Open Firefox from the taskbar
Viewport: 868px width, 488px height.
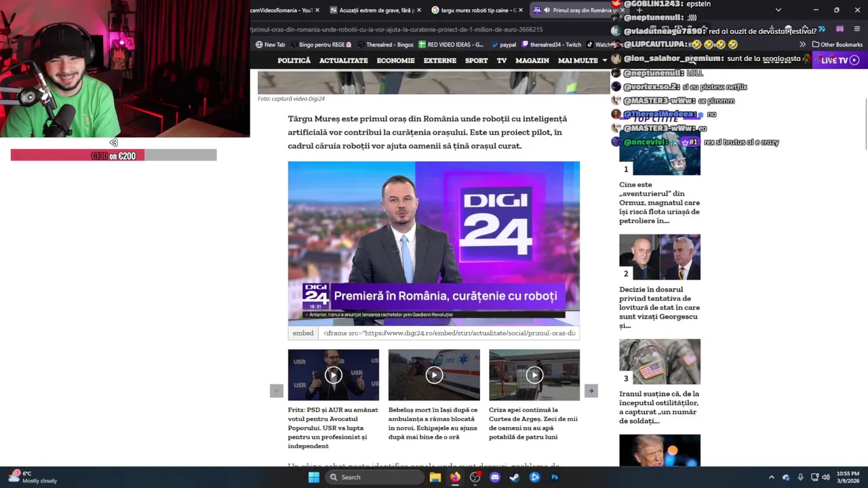coord(455,477)
